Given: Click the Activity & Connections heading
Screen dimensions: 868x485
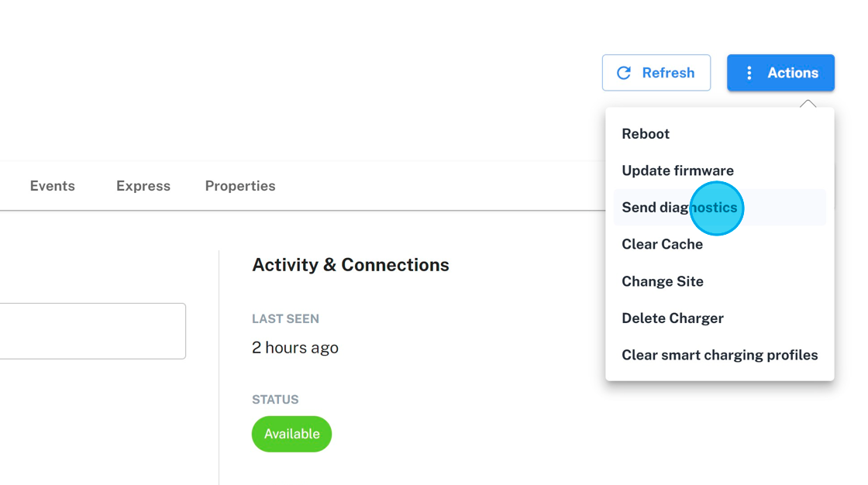Looking at the screenshot, I should [350, 265].
